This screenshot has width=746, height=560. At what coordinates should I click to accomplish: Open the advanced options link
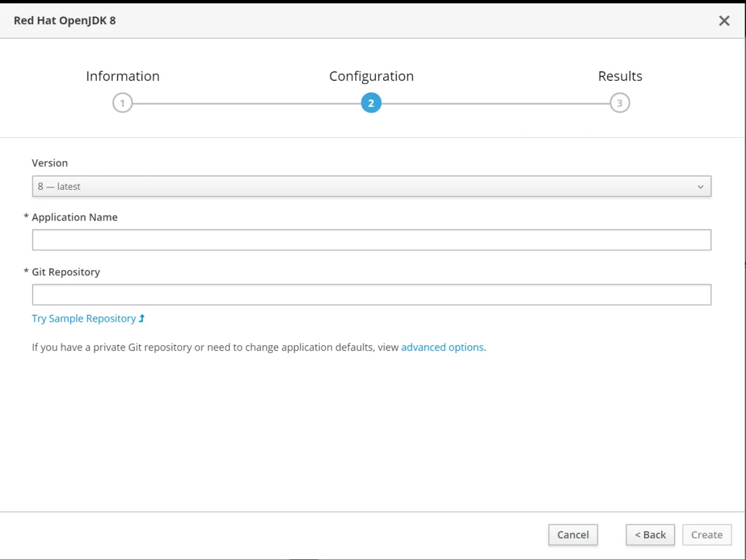click(442, 347)
